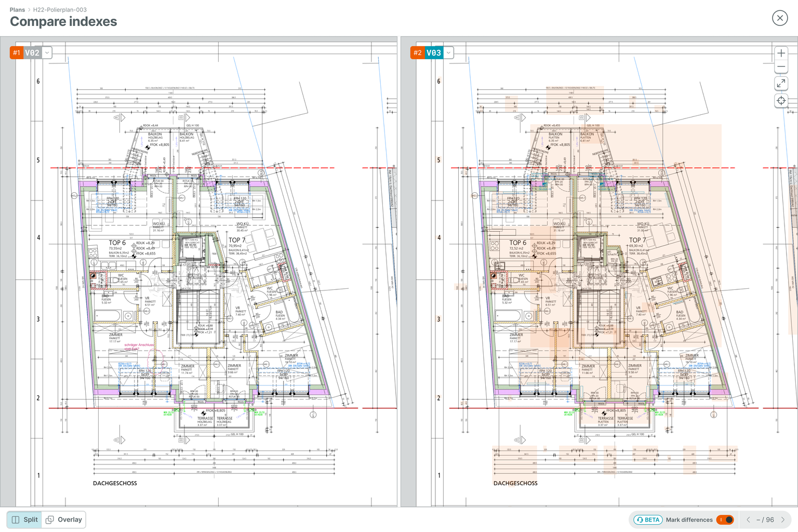Click the Mark differences label
798x532 pixels.
point(689,520)
